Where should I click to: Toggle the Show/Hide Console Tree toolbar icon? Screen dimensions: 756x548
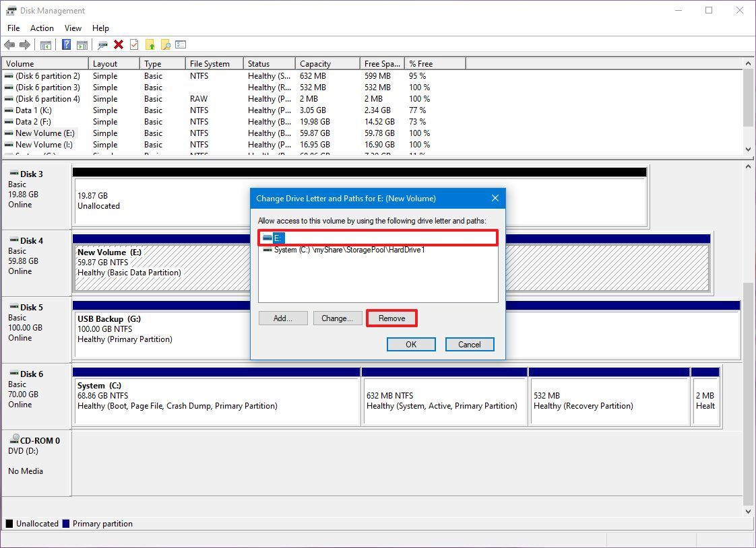click(x=45, y=44)
